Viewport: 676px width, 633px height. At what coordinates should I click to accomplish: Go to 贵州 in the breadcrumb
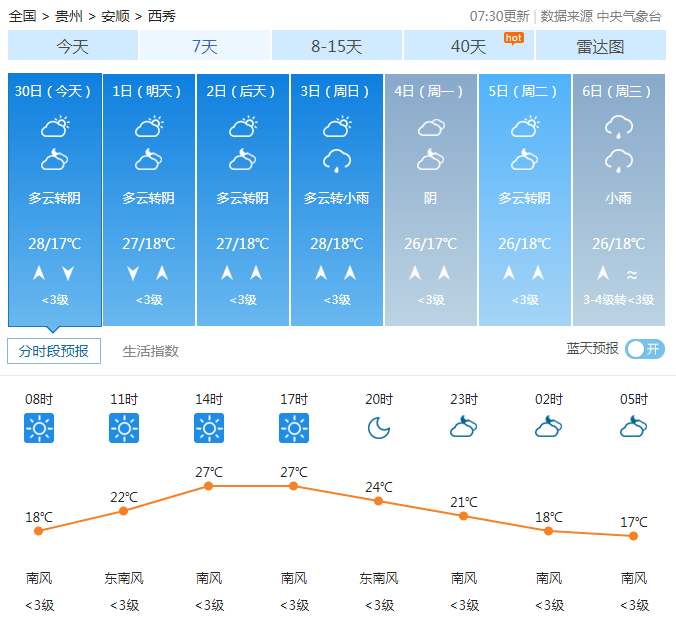[x=69, y=16]
